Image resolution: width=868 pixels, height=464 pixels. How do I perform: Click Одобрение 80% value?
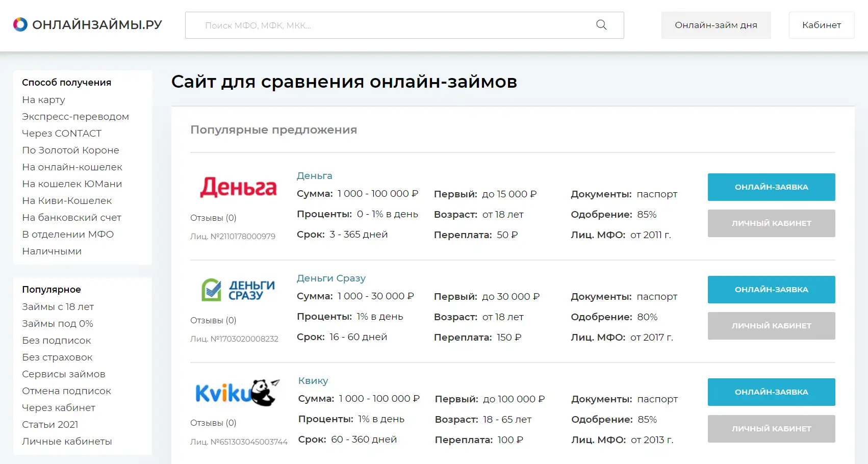point(614,317)
